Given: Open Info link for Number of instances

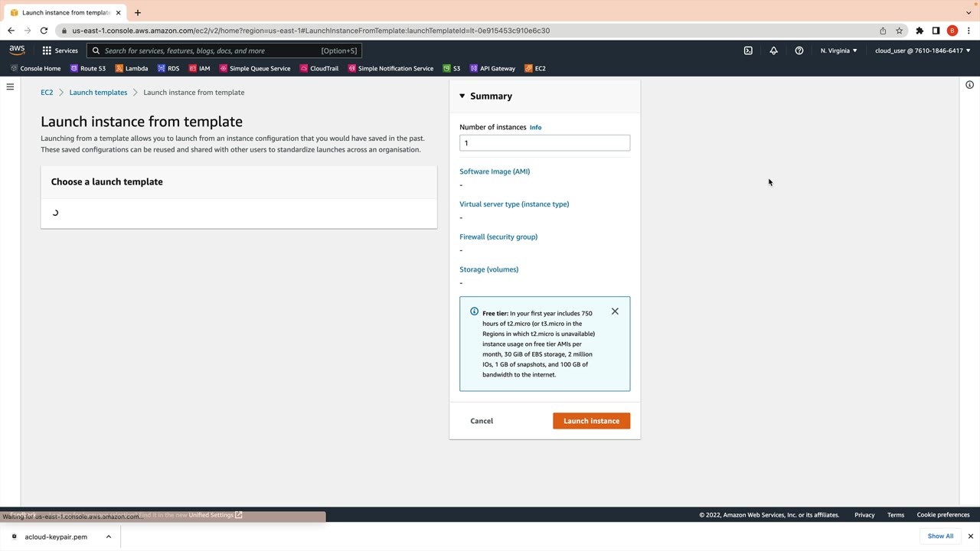Looking at the screenshot, I should [x=535, y=128].
